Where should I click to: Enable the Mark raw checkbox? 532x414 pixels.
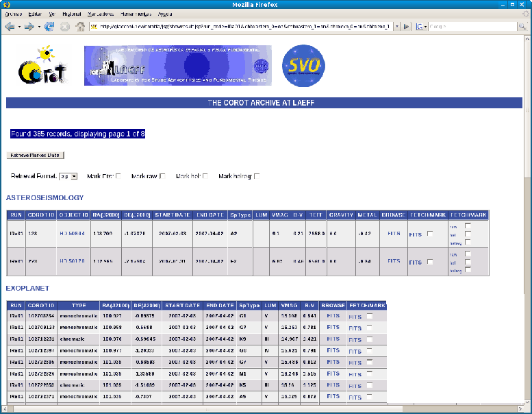162,176
